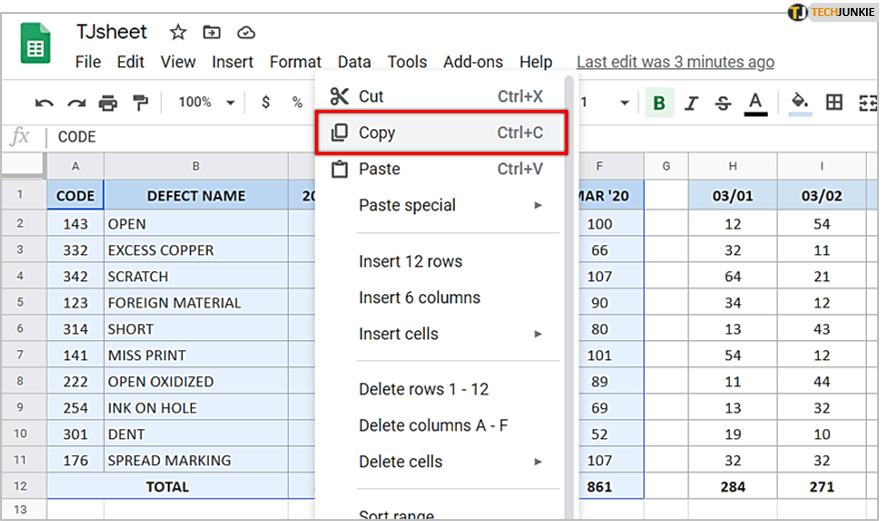Open the 100% zoom dropdown

[206, 102]
